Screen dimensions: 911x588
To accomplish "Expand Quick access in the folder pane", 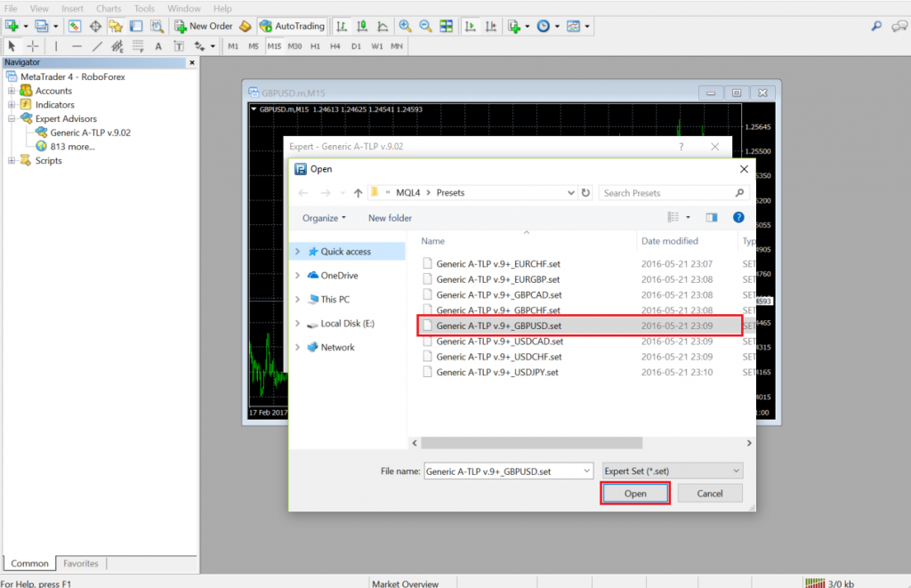I will coord(298,252).
